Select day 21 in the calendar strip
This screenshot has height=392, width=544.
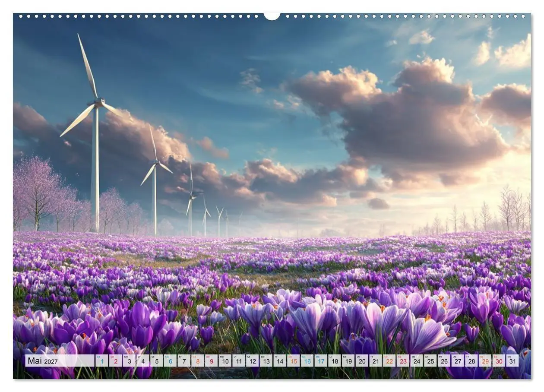click(x=375, y=360)
